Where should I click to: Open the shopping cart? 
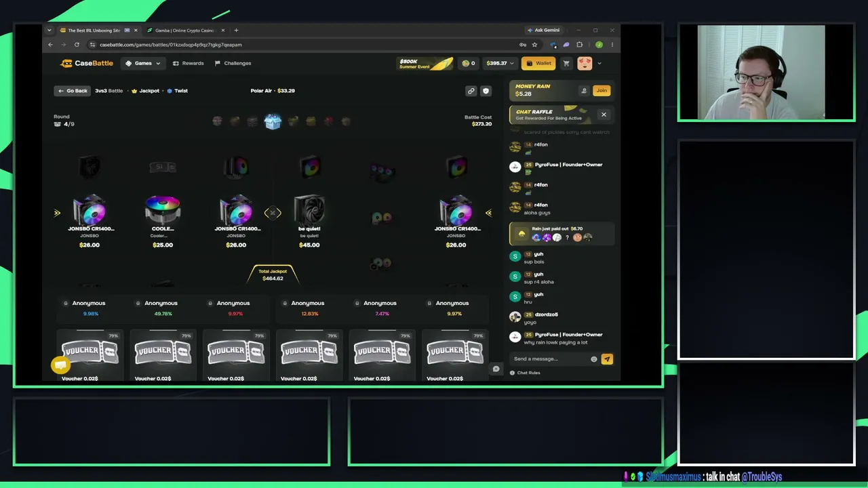pos(566,63)
